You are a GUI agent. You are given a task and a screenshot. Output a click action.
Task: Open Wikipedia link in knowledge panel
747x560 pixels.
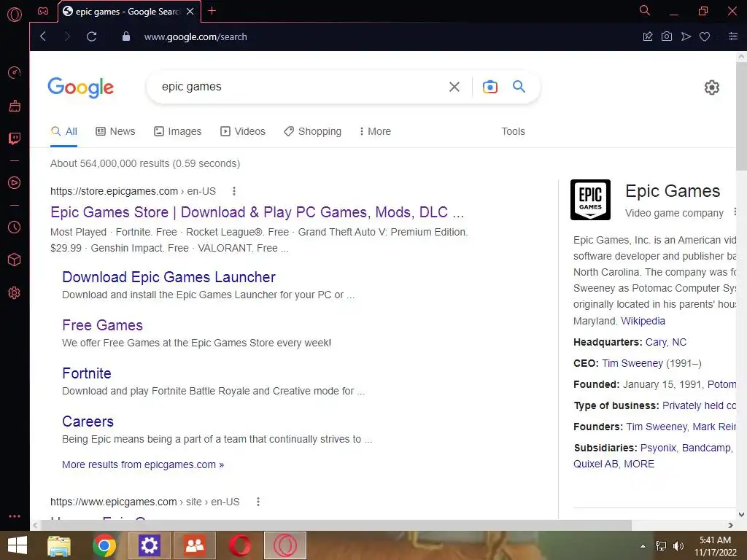click(x=643, y=321)
